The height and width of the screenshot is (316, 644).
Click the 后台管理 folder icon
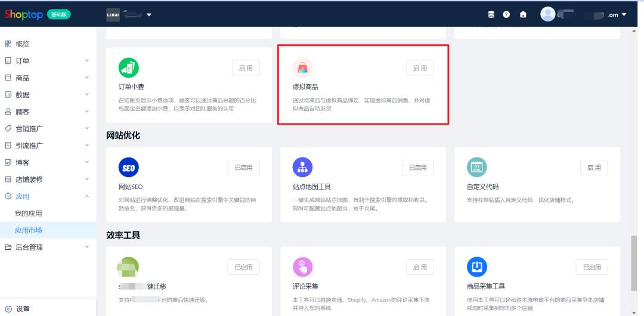8,247
